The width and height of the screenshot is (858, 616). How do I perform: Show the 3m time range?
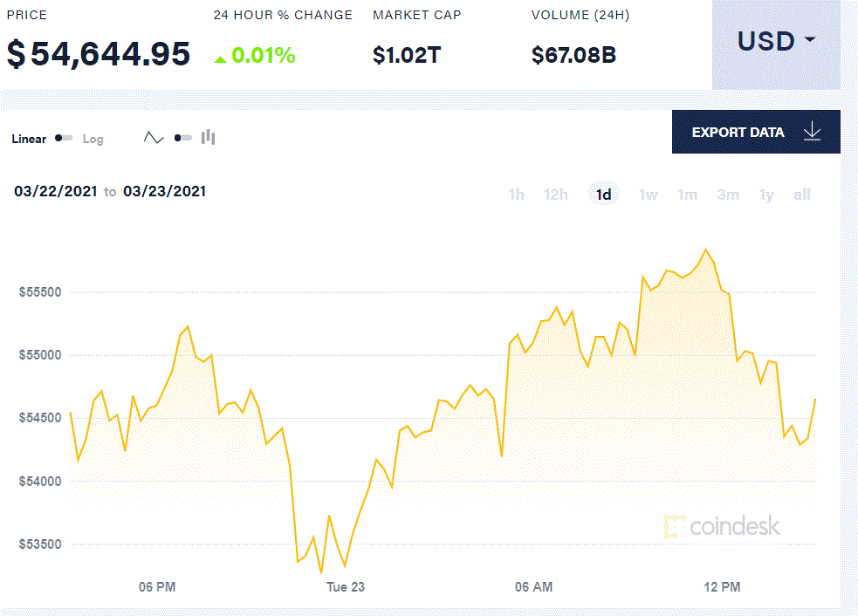click(728, 195)
